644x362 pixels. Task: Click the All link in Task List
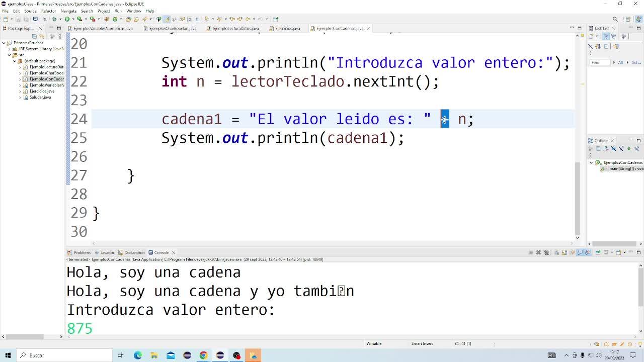[x=620, y=62]
